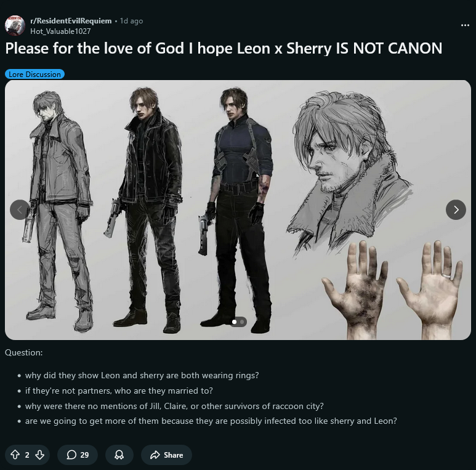Screen dimensions: 476x470
Task: Select the second gallery page dot
Action: pos(242,322)
